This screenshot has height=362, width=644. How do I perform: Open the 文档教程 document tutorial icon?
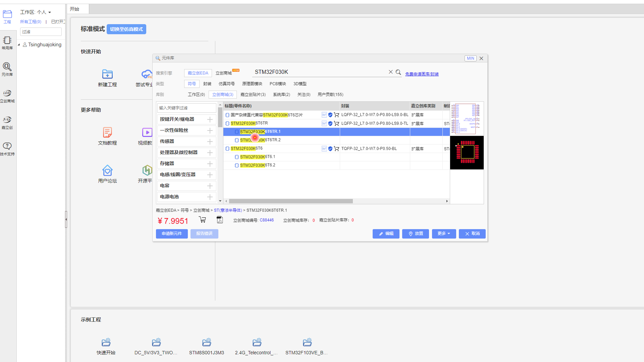[107, 132]
